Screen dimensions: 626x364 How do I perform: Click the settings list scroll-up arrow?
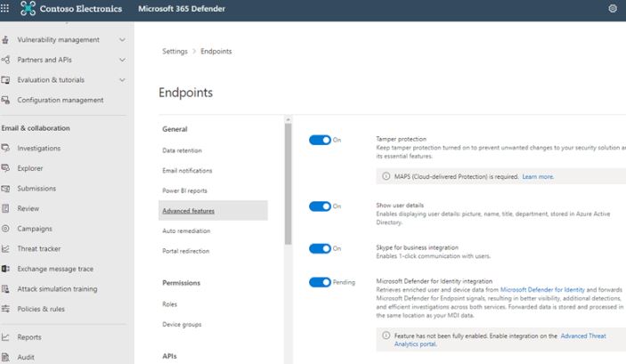click(x=289, y=119)
